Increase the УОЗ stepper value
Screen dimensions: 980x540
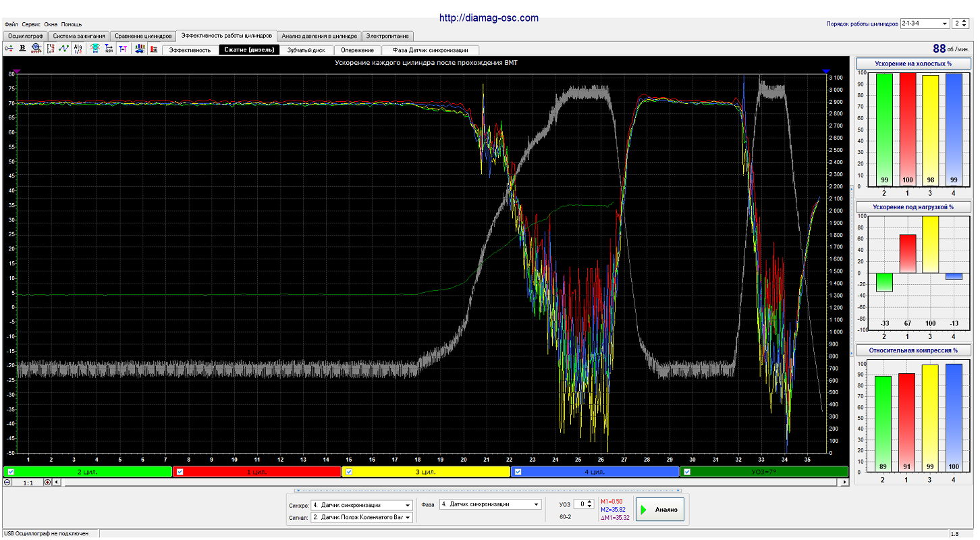click(x=589, y=502)
